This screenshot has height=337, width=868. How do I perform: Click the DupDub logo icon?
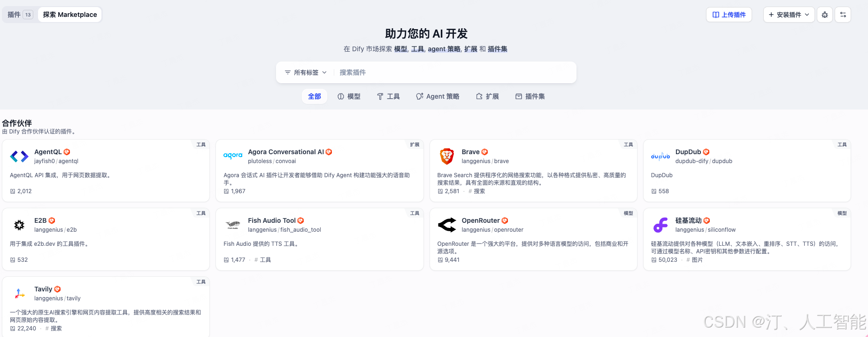pyautogui.click(x=661, y=157)
